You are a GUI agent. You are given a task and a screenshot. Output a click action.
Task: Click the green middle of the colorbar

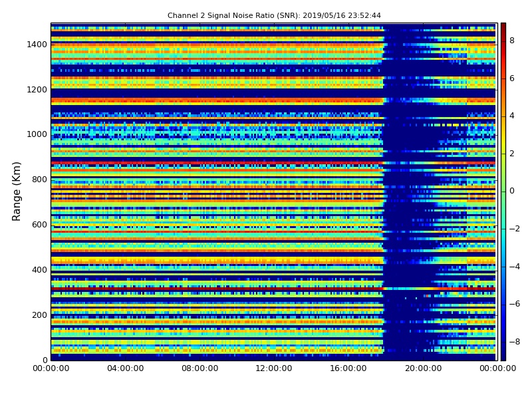click(x=503, y=192)
